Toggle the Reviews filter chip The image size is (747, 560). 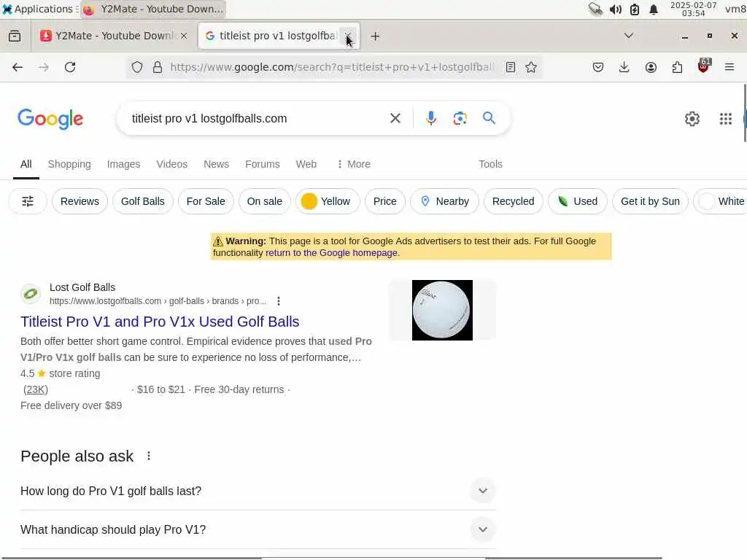[80, 201]
